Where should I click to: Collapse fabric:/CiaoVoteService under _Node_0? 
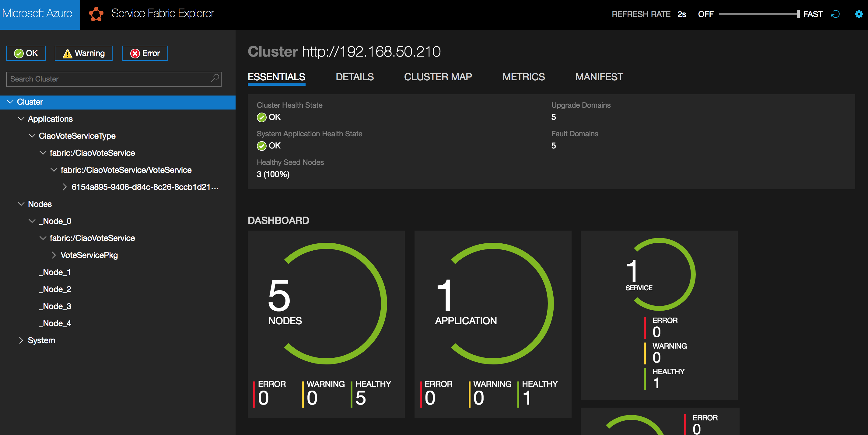click(x=43, y=238)
